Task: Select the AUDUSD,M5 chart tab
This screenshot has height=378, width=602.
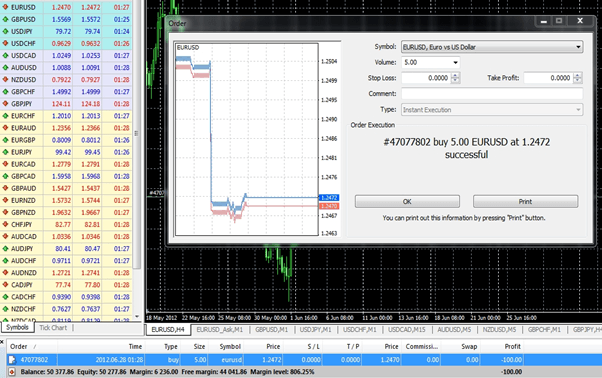Action: [x=454, y=330]
